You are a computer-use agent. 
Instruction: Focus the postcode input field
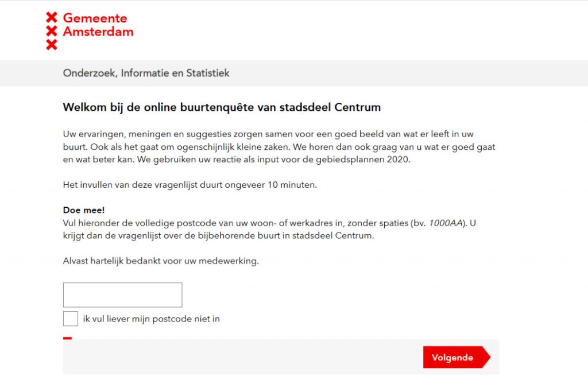[123, 295]
